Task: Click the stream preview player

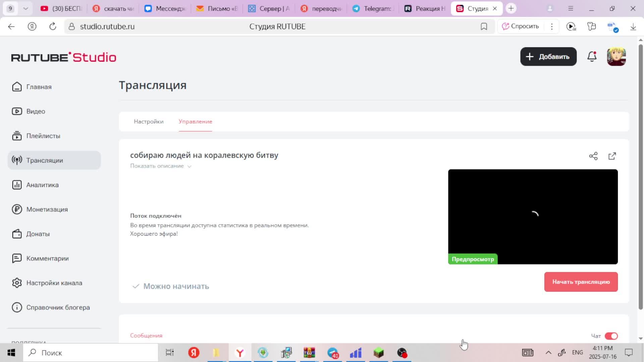Action: tap(533, 217)
